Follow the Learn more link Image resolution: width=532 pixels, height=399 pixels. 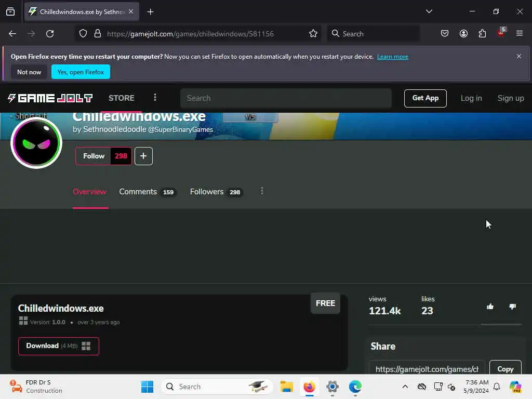pos(393,57)
